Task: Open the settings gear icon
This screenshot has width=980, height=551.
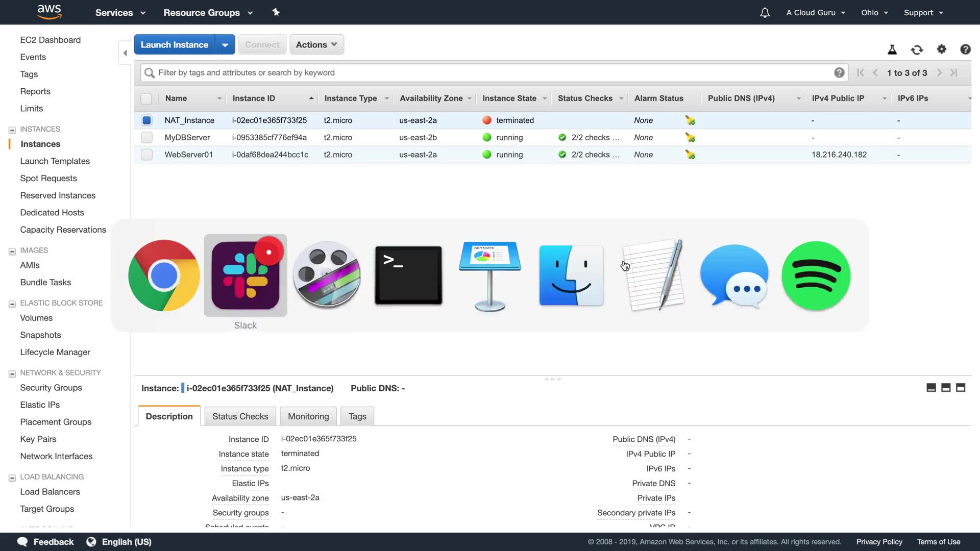Action: point(941,49)
